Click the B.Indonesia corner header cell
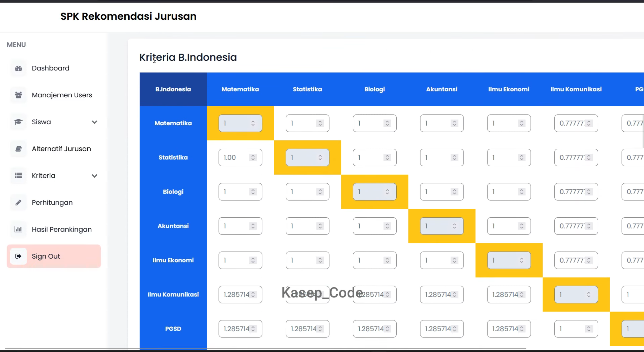Image resolution: width=644 pixels, height=352 pixels. (x=173, y=89)
